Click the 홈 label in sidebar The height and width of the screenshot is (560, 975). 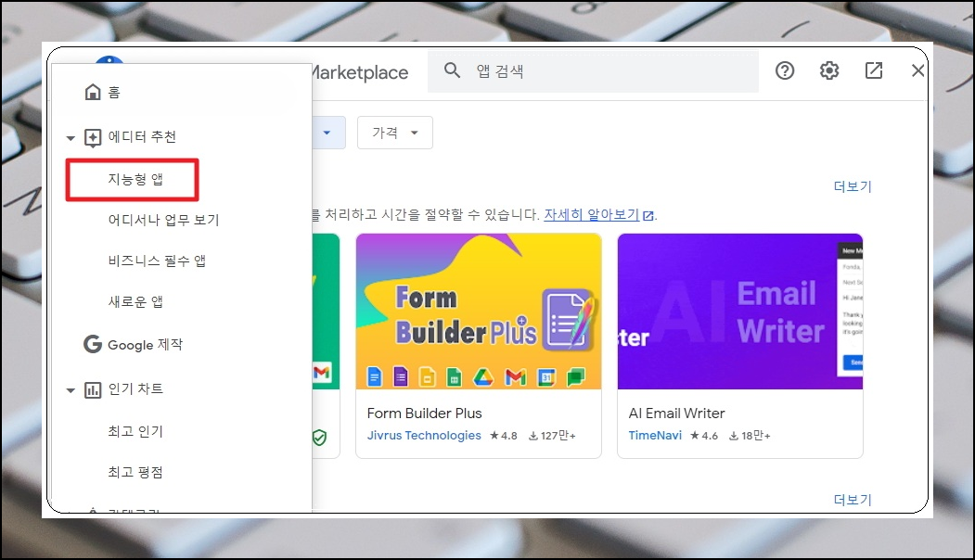[114, 93]
